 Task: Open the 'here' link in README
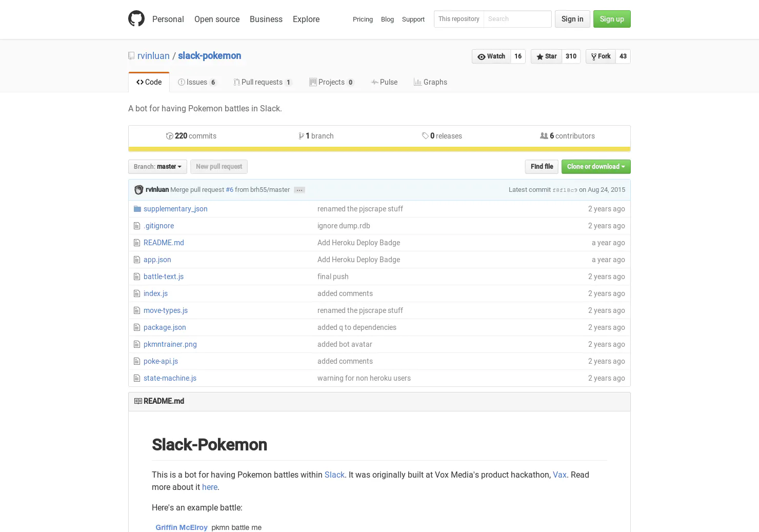pos(210,487)
